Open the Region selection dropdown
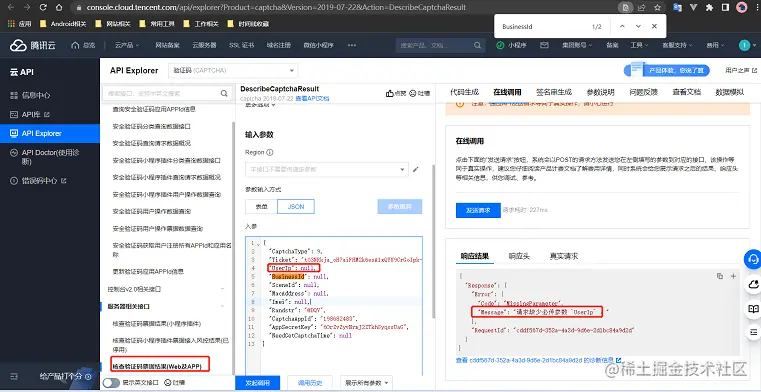This screenshot has width=761, height=392. [327, 169]
